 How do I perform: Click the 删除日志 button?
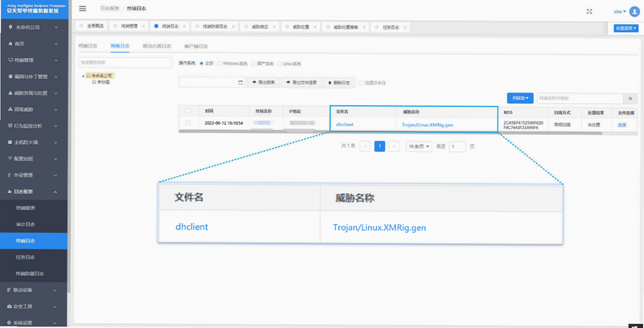tap(339, 83)
